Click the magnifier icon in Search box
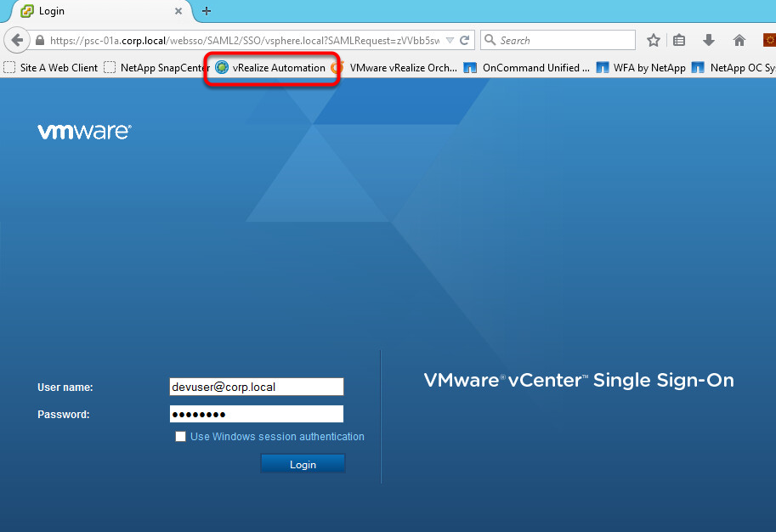This screenshot has height=532, width=776. pyautogui.click(x=490, y=40)
